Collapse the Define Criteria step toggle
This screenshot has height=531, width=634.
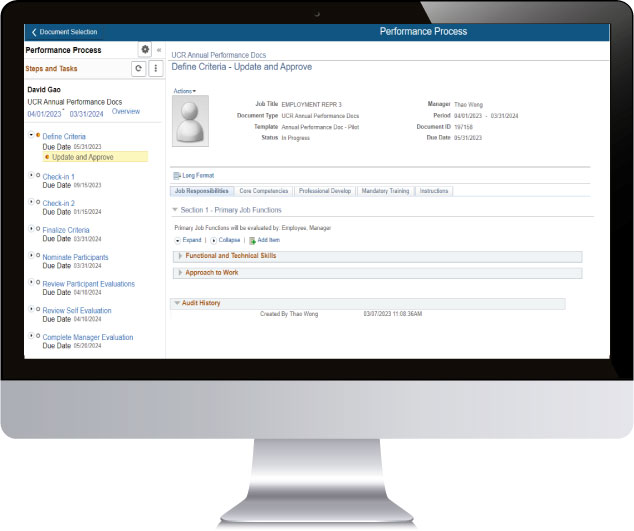pyautogui.click(x=31, y=135)
